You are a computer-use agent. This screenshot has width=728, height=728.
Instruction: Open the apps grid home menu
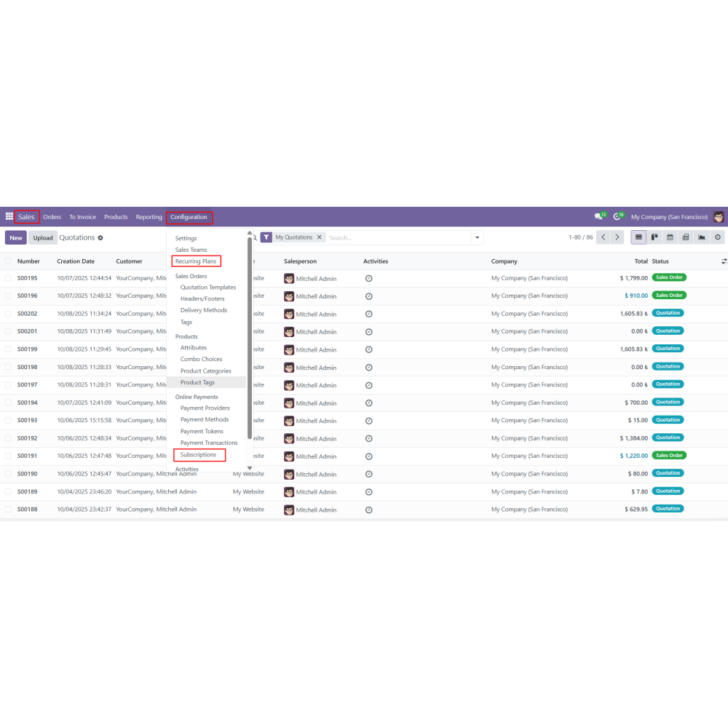pyautogui.click(x=9, y=217)
